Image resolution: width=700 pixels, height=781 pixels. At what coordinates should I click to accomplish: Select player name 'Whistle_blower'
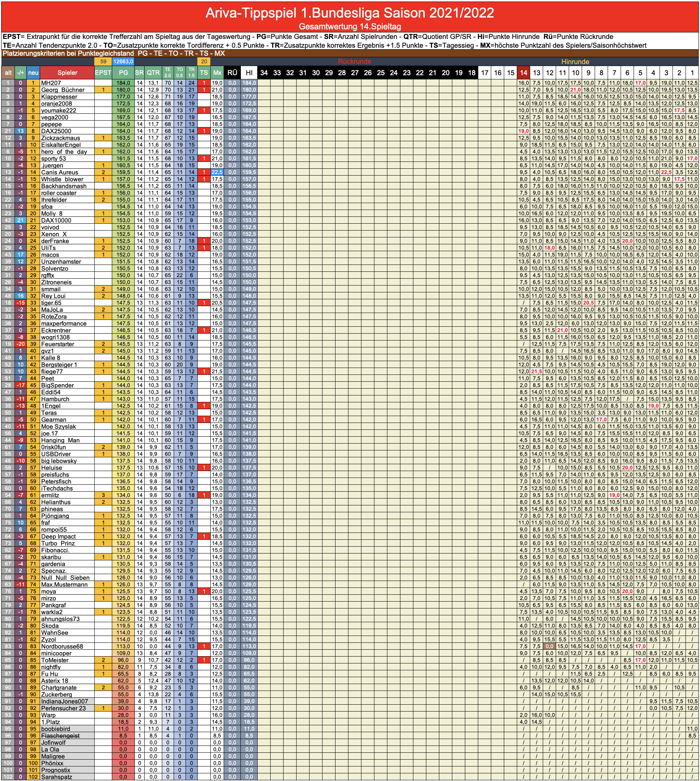coord(62,179)
